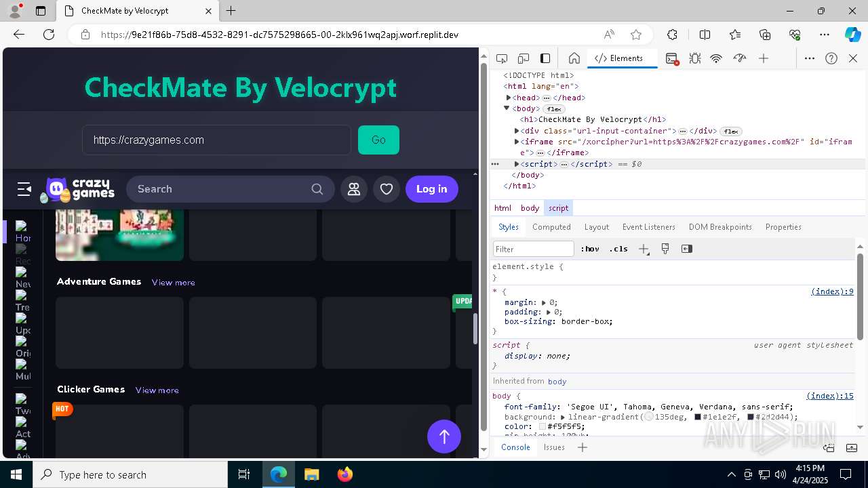Click New Style Rule plus icon
The height and width of the screenshot is (488, 868).
pos(644,249)
